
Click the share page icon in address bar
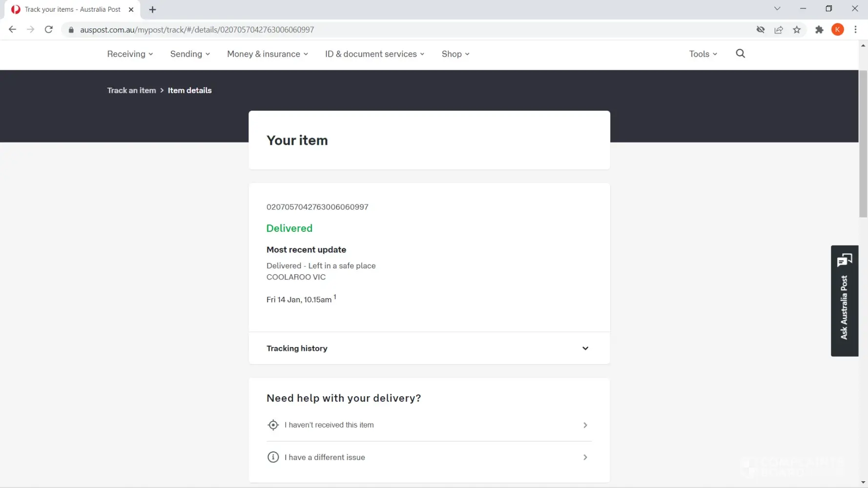(779, 30)
